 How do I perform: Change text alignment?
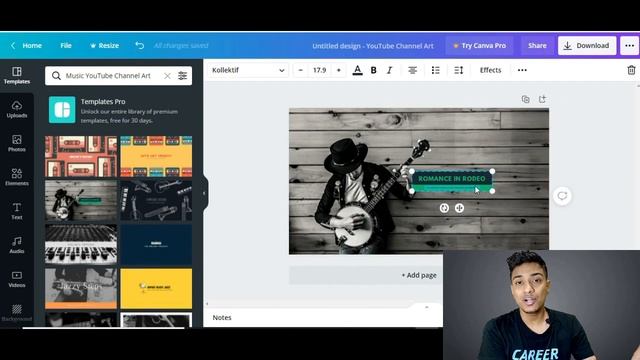coord(413,70)
